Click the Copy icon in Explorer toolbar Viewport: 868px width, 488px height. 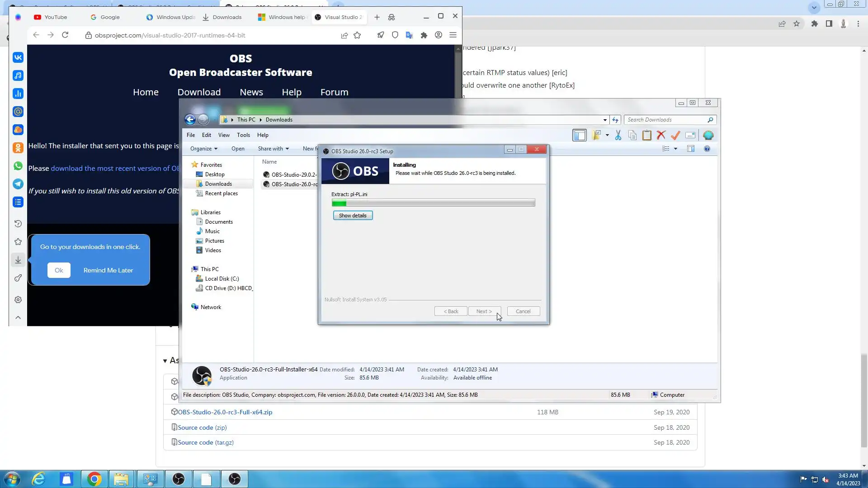(632, 135)
